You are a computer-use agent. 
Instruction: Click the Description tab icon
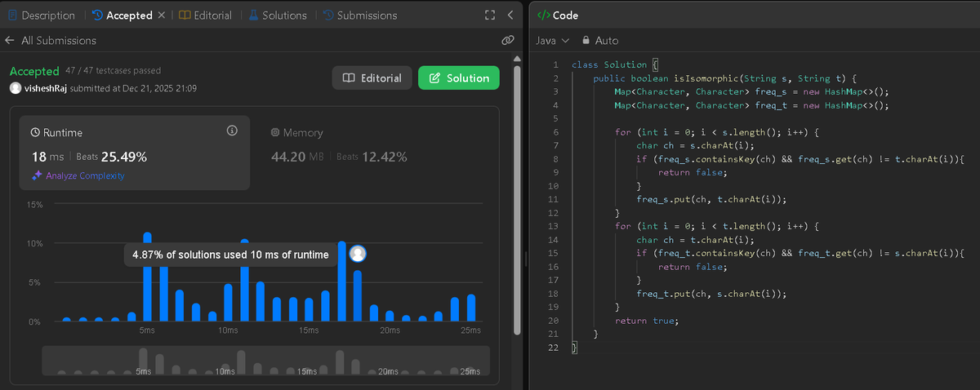(x=12, y=16)
